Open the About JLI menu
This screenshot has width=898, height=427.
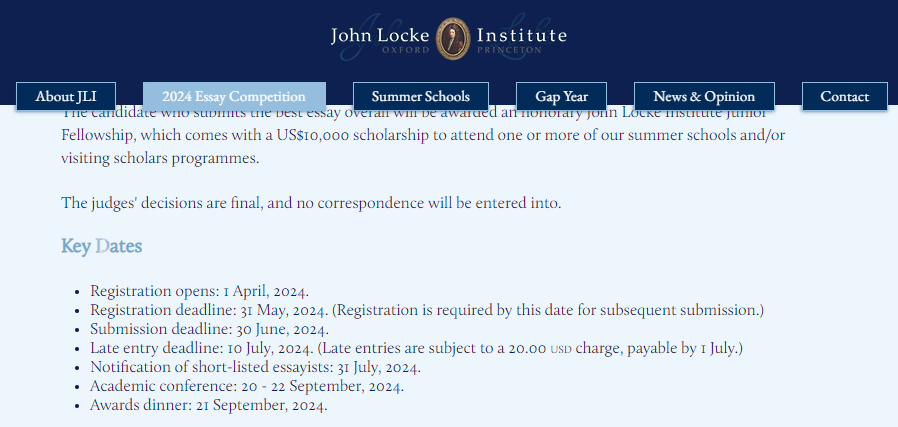point(66,96)
